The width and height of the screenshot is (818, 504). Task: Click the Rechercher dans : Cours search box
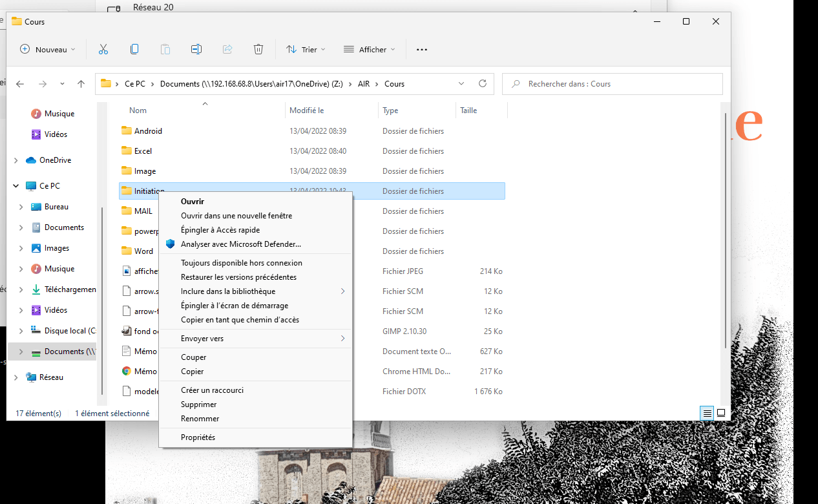pyautogui.click(x=613, y=84)
